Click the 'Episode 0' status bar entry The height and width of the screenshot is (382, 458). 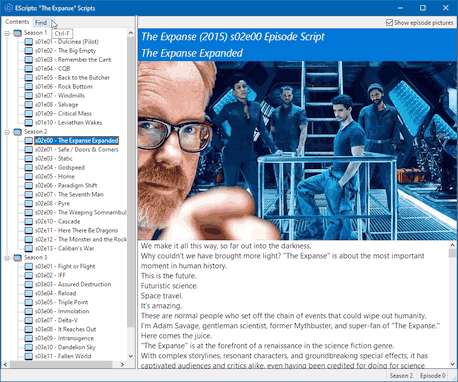coord(432,376)
